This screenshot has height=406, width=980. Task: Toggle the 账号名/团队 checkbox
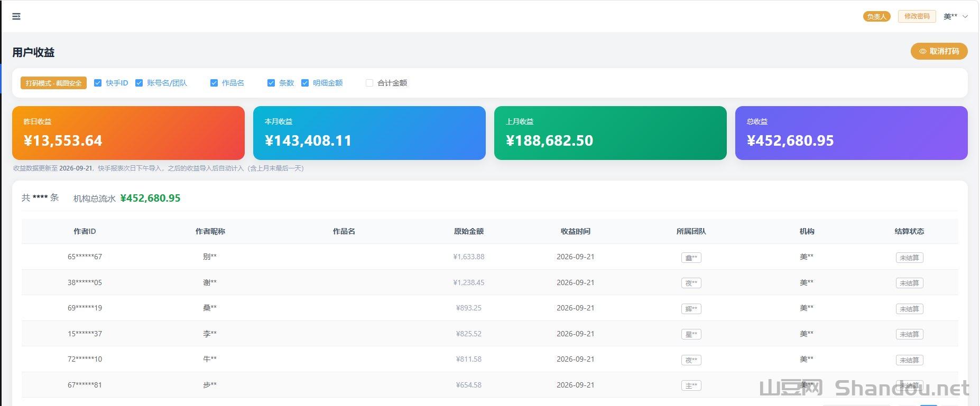[139, 83]
